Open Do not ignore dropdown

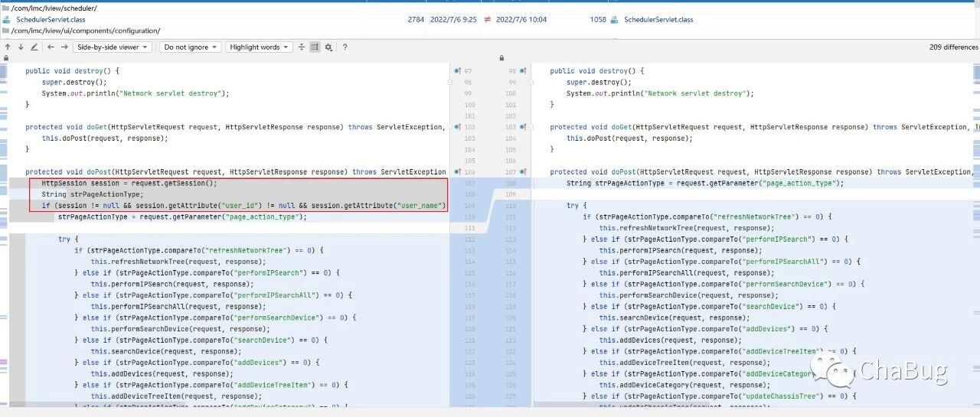[x=191, y=47]
